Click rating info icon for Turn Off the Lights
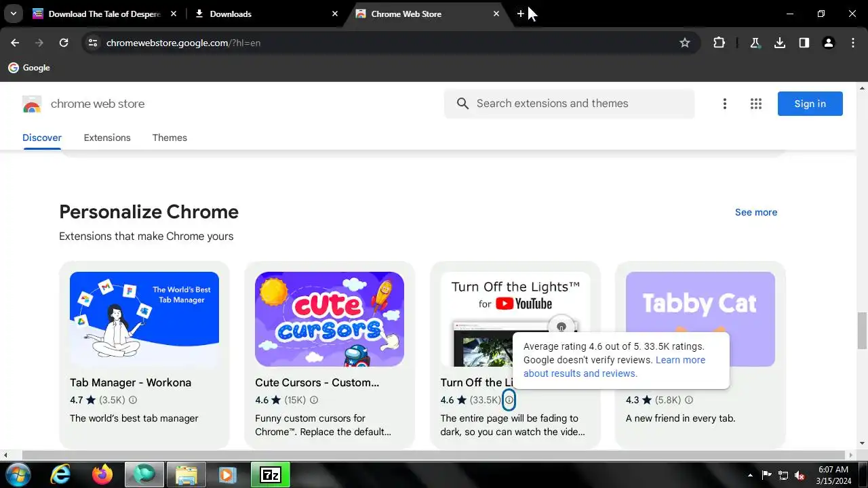Image resolution: width=868 pixels, height=488 pixels. coord(509,400)
